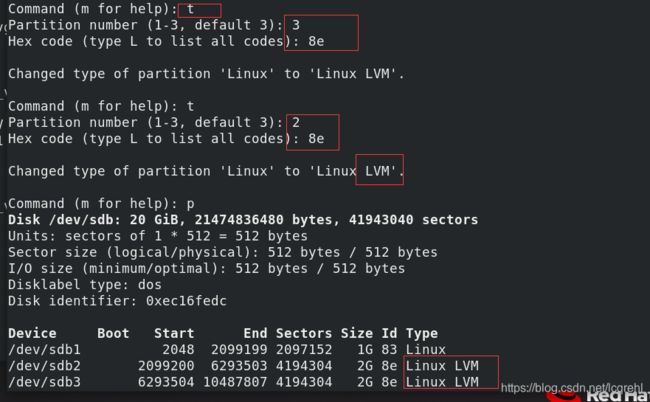650x402 pixels.
Task: Click the 'Device' column header
Action: click(32, 333)
